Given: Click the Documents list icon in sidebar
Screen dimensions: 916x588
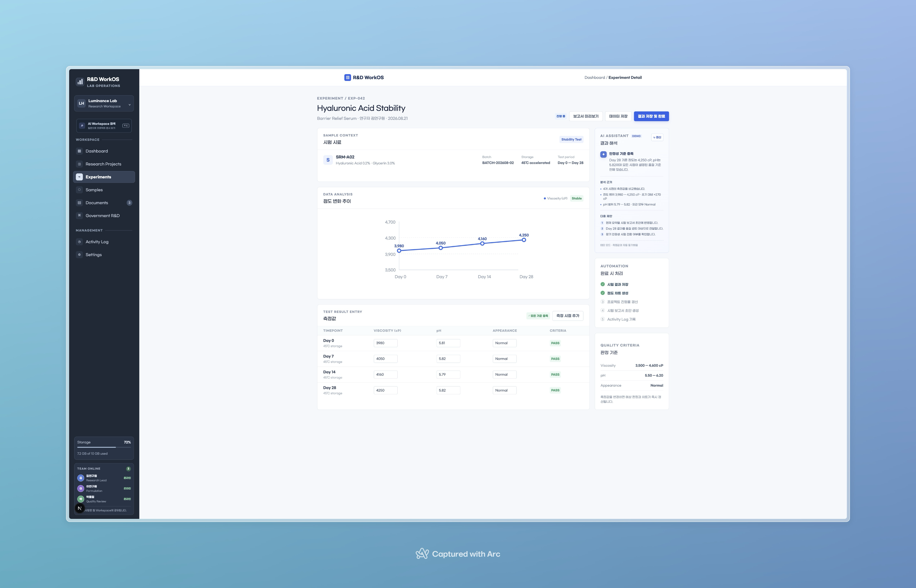Looking at the screenshot, I should [x=79, y=203].
